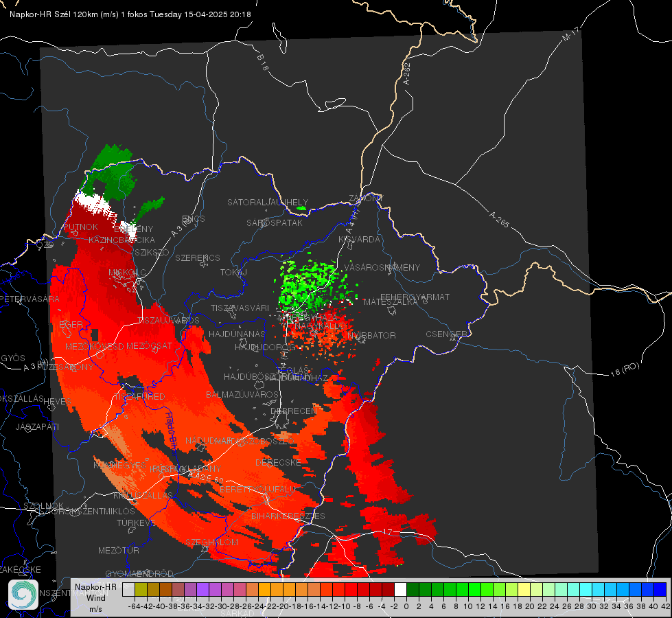Click the EGER city label
672x618 pixels.
[x=71, y=325]
